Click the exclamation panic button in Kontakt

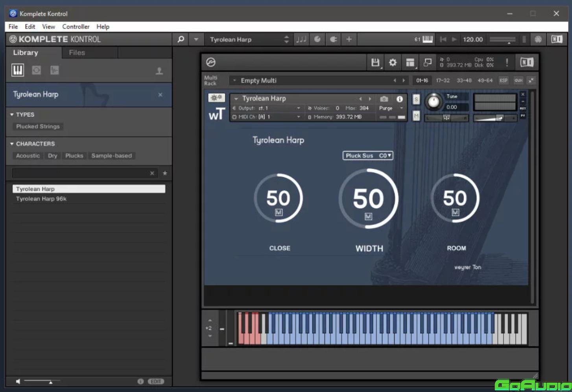[507, 62]
